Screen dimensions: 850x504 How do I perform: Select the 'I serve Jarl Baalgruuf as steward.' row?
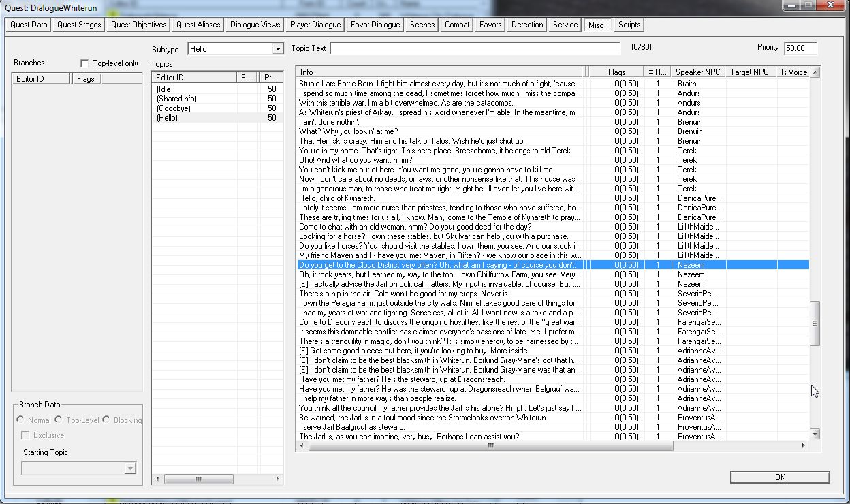coord(553,427)
